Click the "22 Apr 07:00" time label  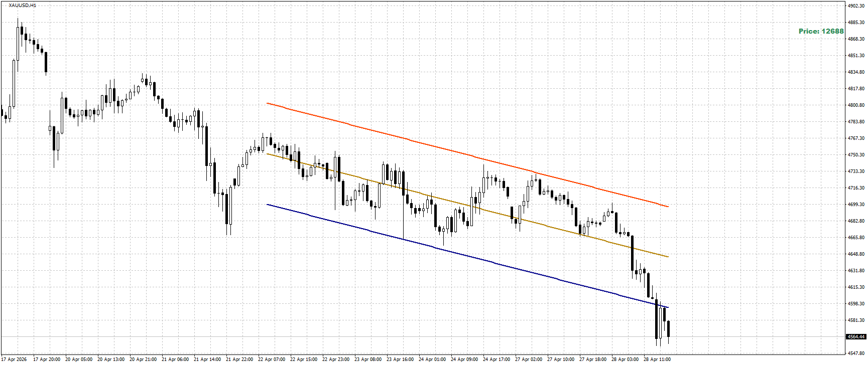[272, 359]
